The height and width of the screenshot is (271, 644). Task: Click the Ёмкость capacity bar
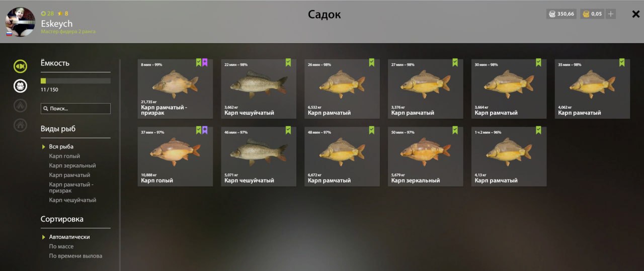coord(75,80)
